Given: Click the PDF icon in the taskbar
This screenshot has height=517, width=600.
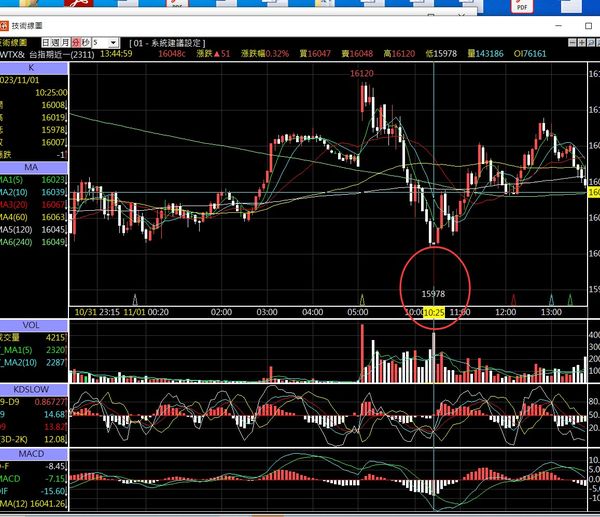Looking at the screenshot, I should coord(521,6).
